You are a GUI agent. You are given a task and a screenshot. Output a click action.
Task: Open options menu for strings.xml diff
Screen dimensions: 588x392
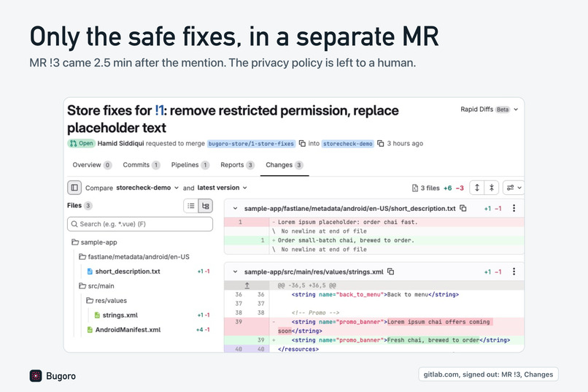pyautogui.click(x=514, y=272)
